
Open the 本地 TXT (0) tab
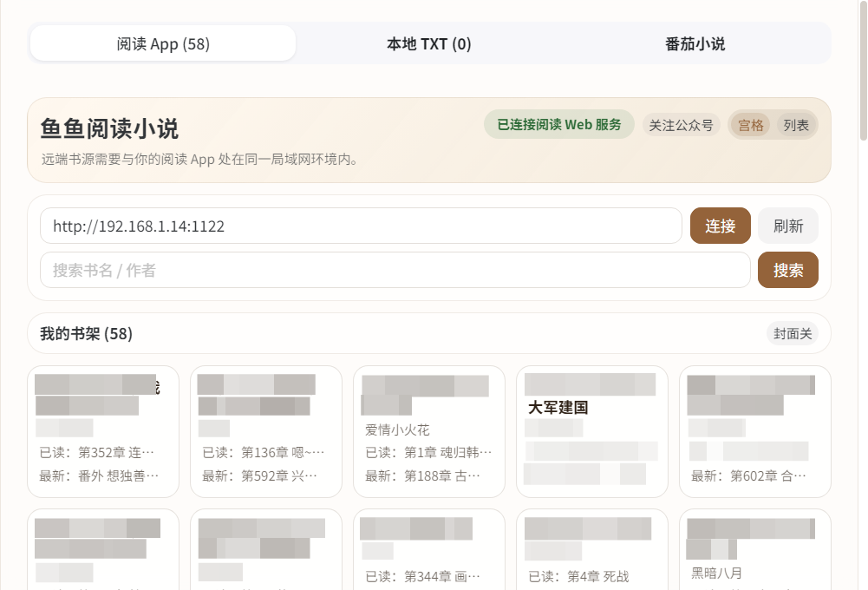[429, 43]
